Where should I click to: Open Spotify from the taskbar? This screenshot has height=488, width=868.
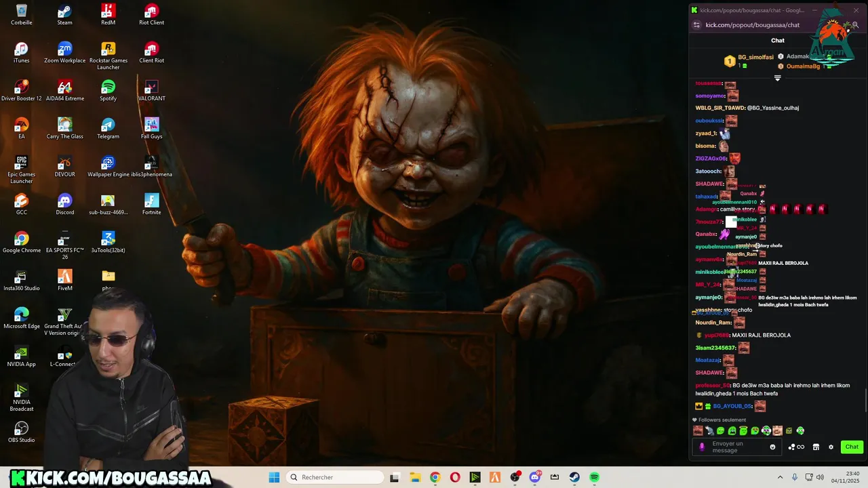(x=594, y=477)
